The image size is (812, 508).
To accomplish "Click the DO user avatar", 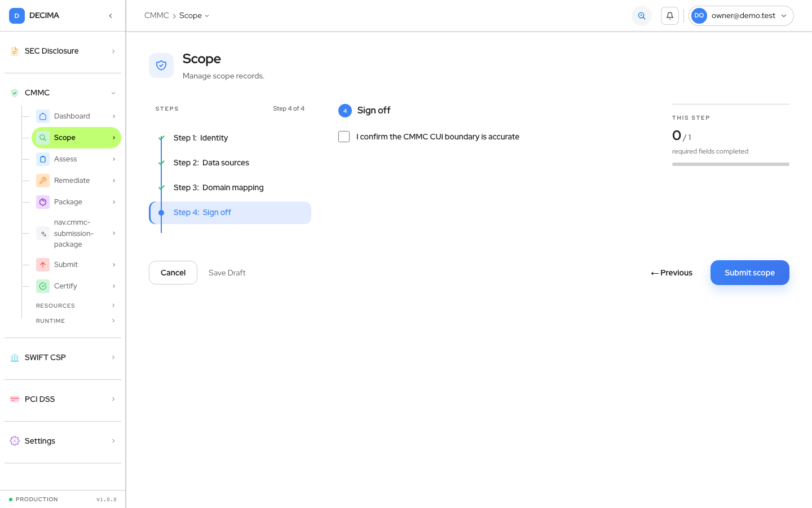I will pos(699,16).
